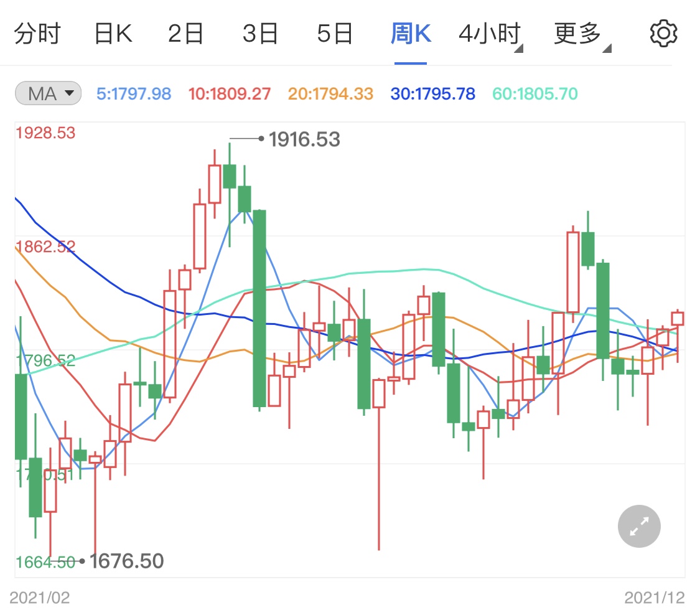Click the end date 2021/12

coord(655,598)
